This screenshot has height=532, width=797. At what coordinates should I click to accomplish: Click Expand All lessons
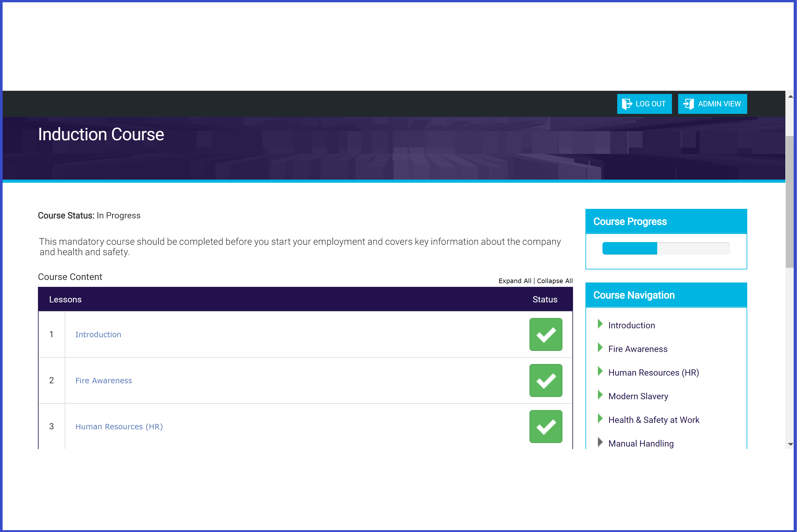pos(515,281)
